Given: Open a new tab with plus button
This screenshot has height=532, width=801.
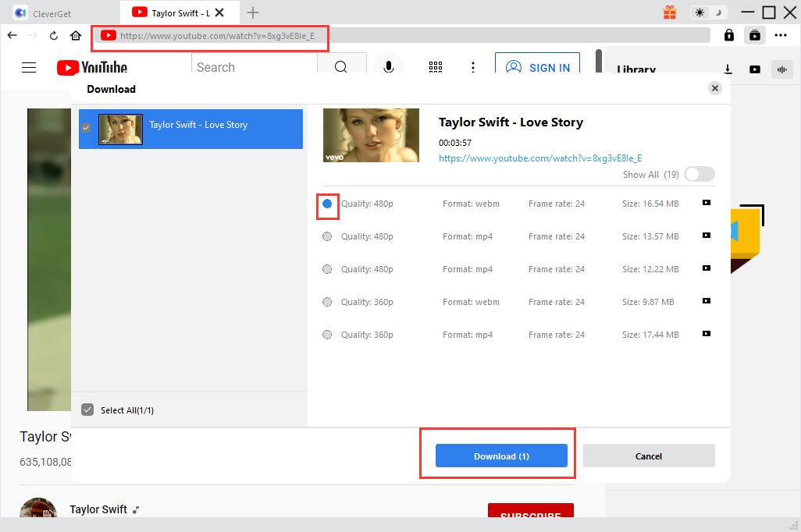Looking at the screenshot, I should [x=253, y=12].
